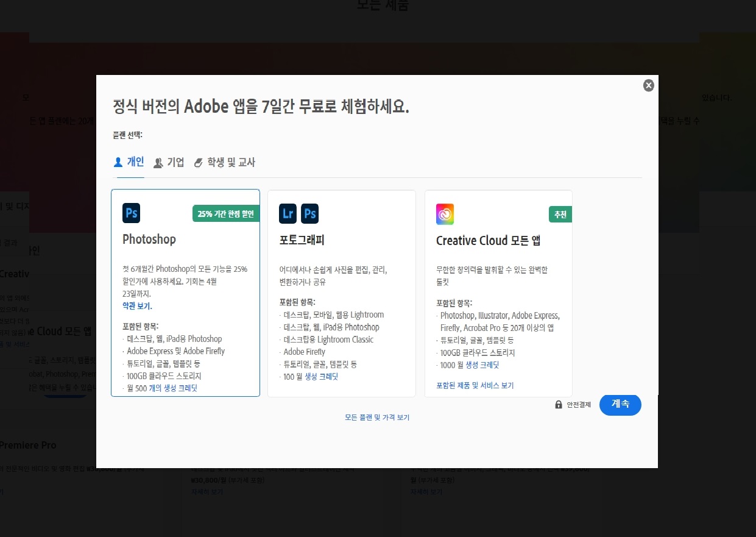
Task: Click the business icon beside 기업
Action: [x=158, y=163]
